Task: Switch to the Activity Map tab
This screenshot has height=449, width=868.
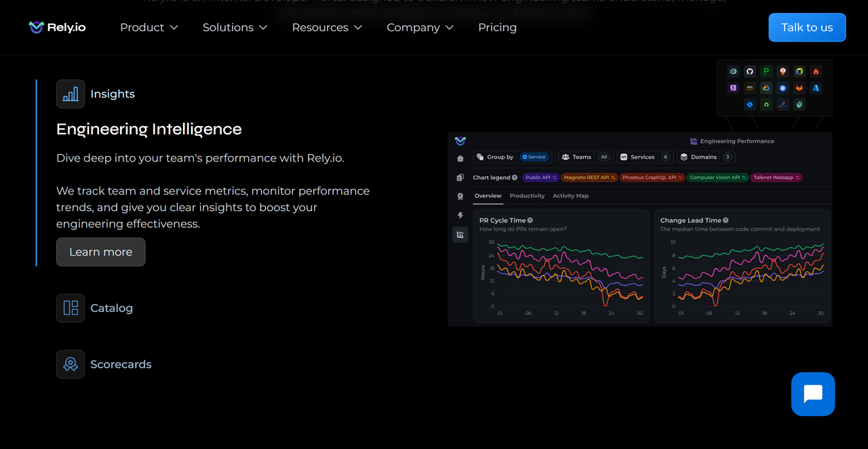Action: tap(570, 196)
